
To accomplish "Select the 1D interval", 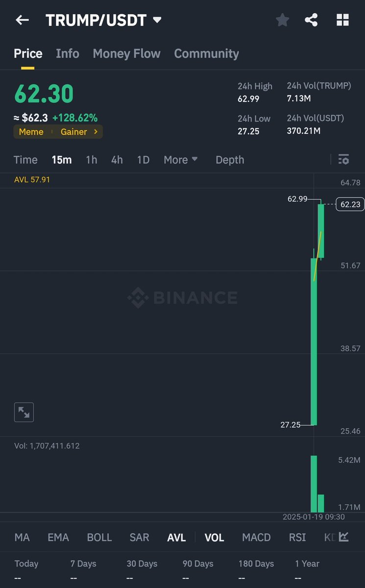I will click(x=143, y=160).
